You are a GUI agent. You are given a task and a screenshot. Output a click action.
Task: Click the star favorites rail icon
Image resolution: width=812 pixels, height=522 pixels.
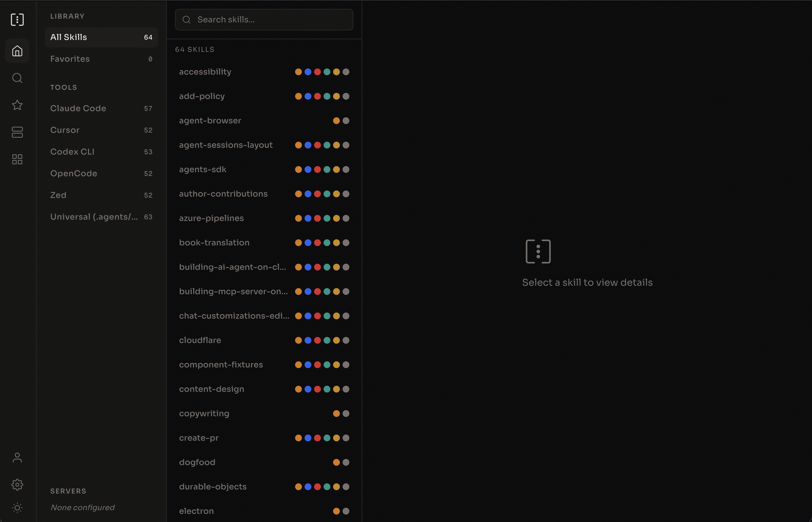[17, 105]
